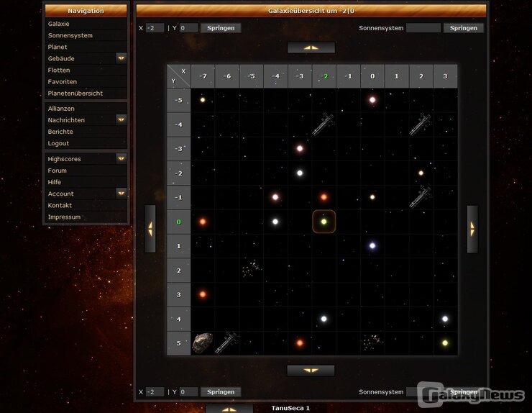Select the small yellow star at X 0, Y -1
The height and width of the screenshot is (413, 532).
[x=372, y=197]
